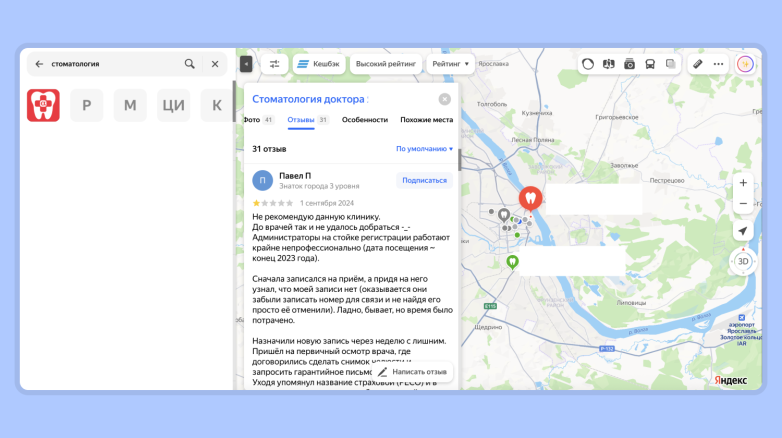The width and height of the screenshot is (782, 438).
Task: Click the red tooth map pin
Action: [531, 199]
